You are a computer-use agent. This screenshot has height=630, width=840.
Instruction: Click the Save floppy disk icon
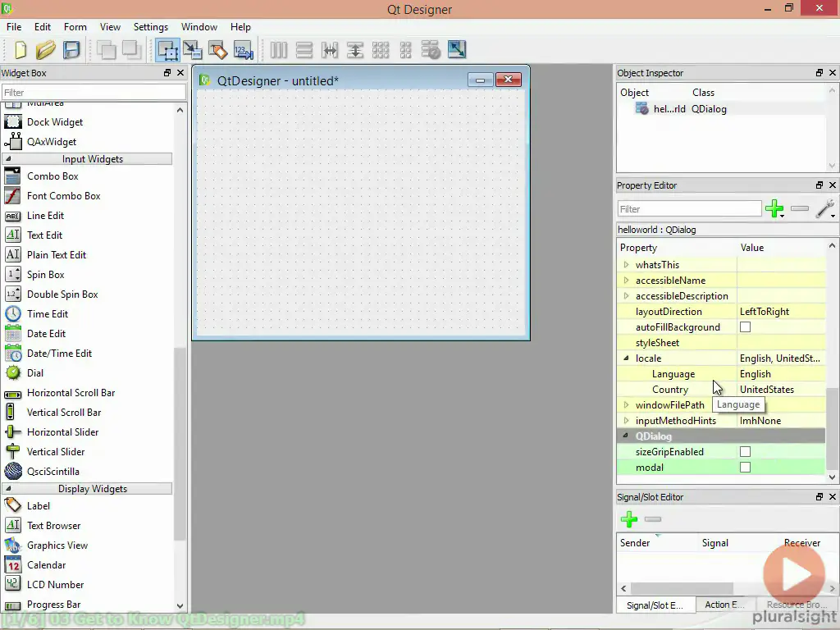[x=71, y=50]
